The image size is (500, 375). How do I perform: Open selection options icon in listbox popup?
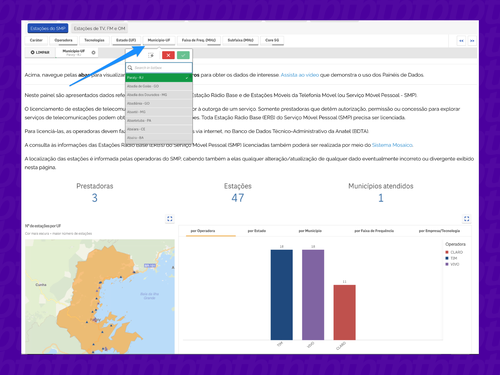coord(151,55)
